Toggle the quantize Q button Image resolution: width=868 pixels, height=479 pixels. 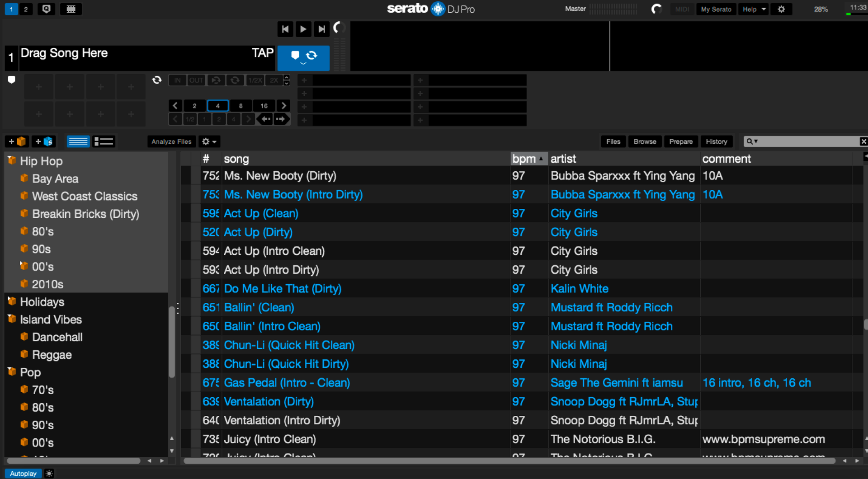point(46,9)
